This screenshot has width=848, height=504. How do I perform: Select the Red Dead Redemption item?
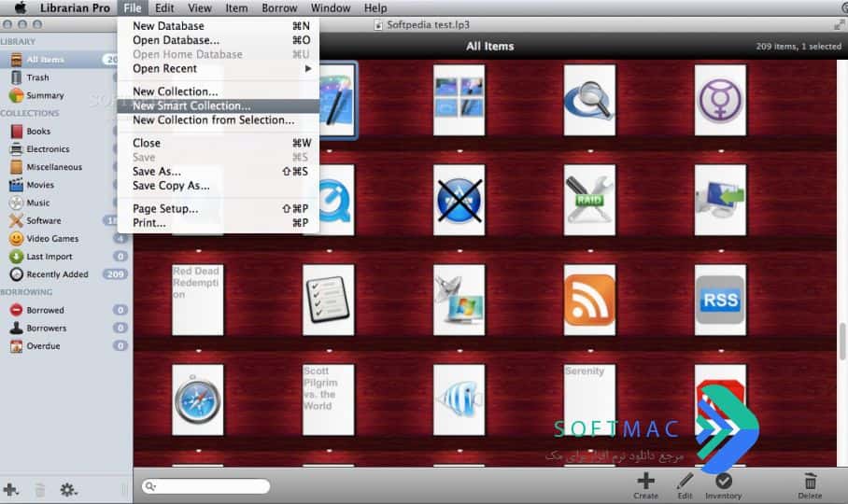point(197,300)
